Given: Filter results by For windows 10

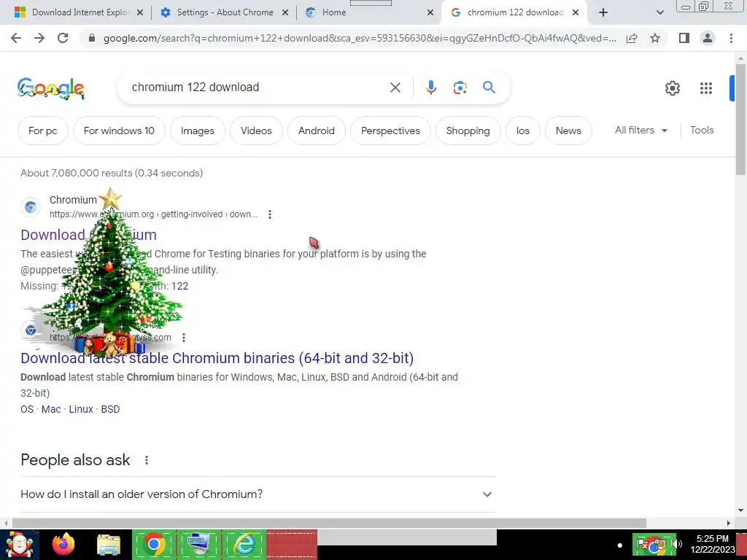Looking at the screenshot, I should pos(119,131).
